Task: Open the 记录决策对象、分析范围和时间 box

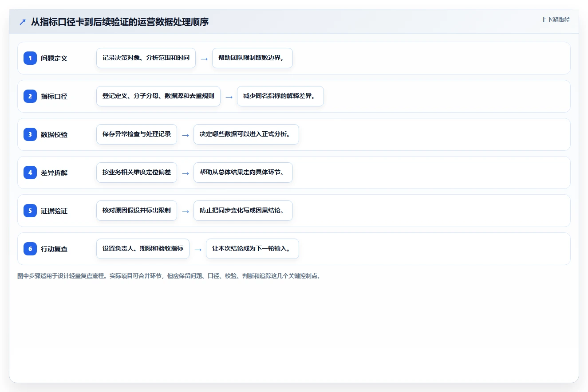Action: pyautogui.click(x=146, y=58)
